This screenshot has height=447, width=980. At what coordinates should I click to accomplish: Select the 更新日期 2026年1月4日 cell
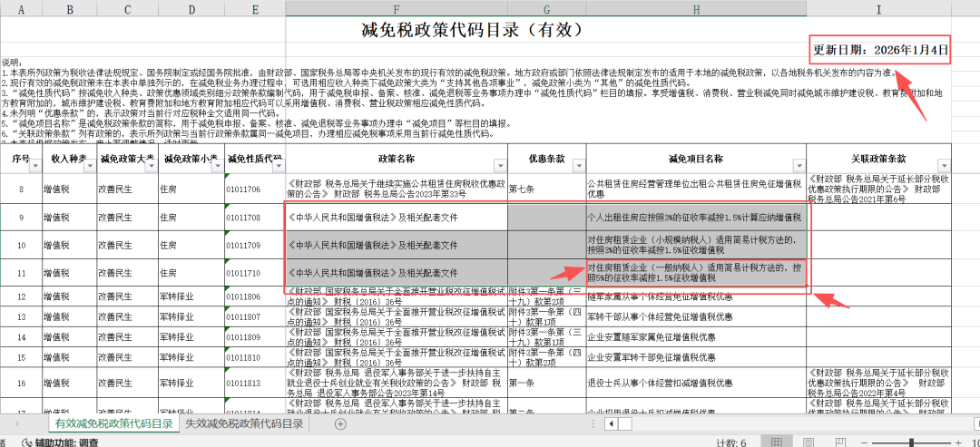coord(880,49)
